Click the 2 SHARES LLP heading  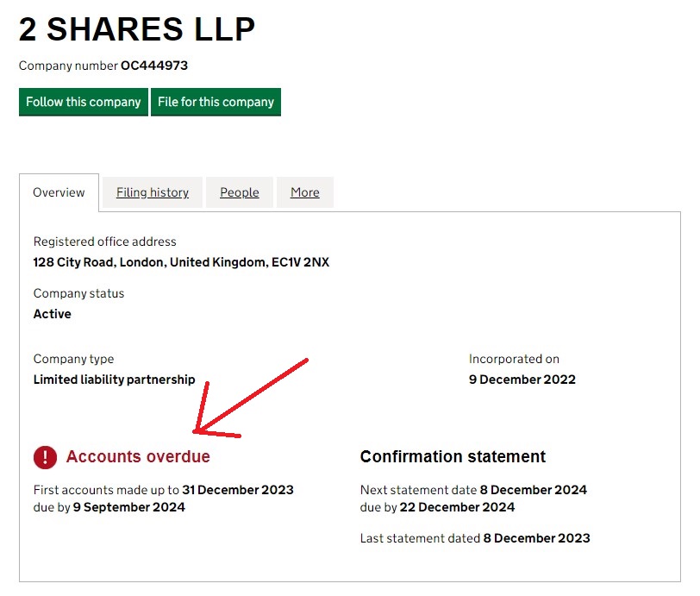(x=137, y=30)
